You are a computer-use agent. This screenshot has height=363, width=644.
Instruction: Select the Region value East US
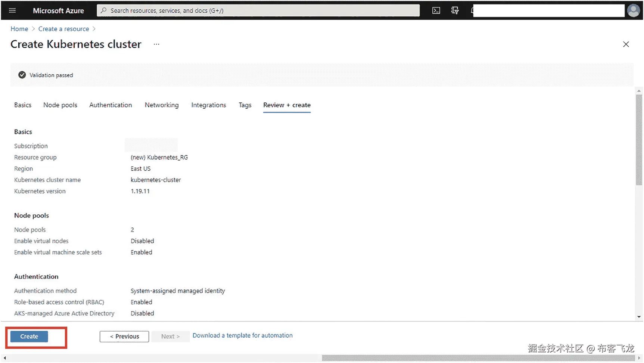click(x=140, y=168)
